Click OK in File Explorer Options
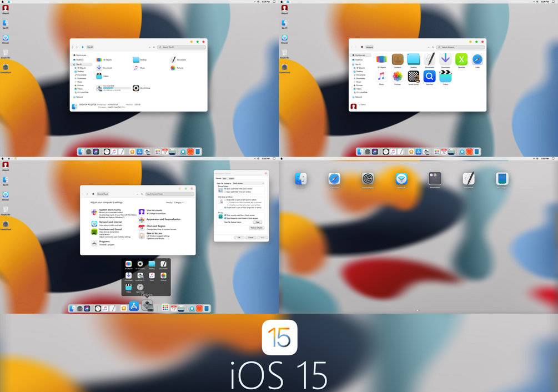This screenshot has height=392, width=558. tap(239, 237)
